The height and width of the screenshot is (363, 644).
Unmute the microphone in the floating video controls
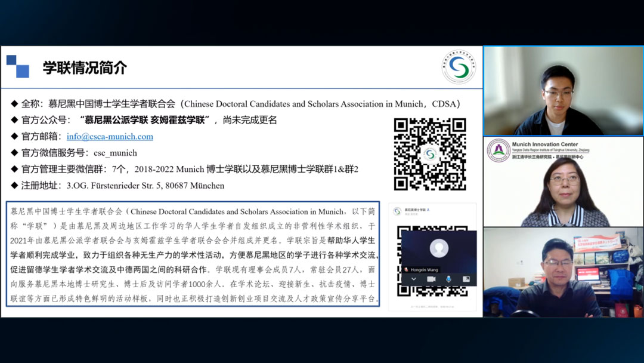(x=448, y=279)
